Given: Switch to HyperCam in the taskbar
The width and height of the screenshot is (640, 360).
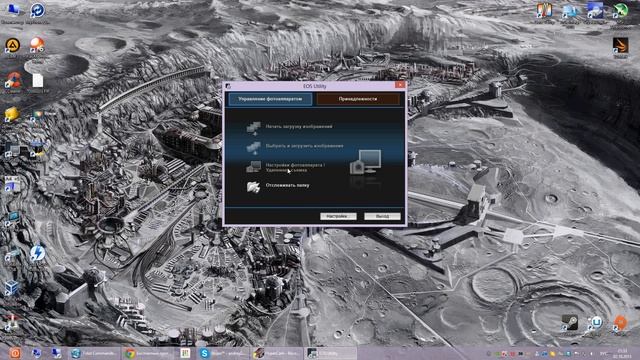Looking at the screenshot, I should (276, 353).
